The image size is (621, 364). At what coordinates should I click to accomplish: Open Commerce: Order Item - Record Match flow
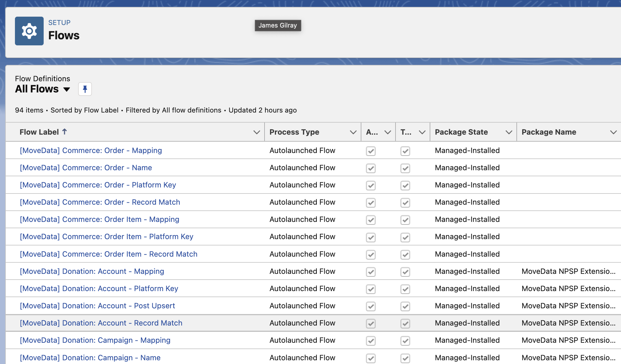coord(108,254)
